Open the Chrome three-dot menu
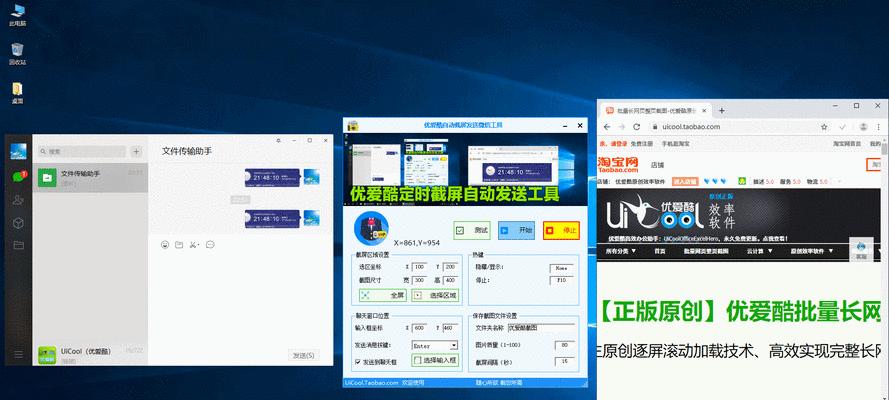889x400 pixels. pos(879,127)
